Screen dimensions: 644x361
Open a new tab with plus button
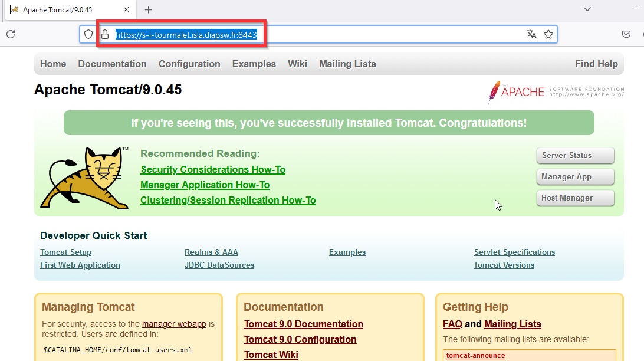[x=148, y=10]
